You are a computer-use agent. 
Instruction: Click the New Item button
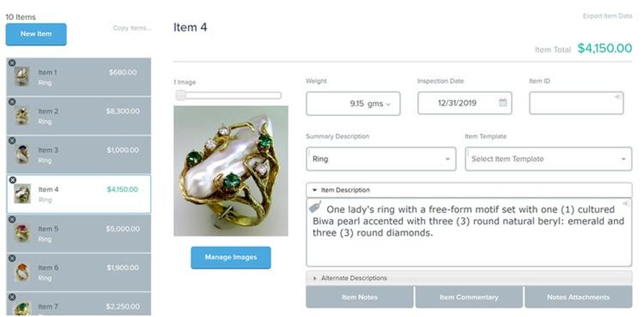[x=36, y=34]
